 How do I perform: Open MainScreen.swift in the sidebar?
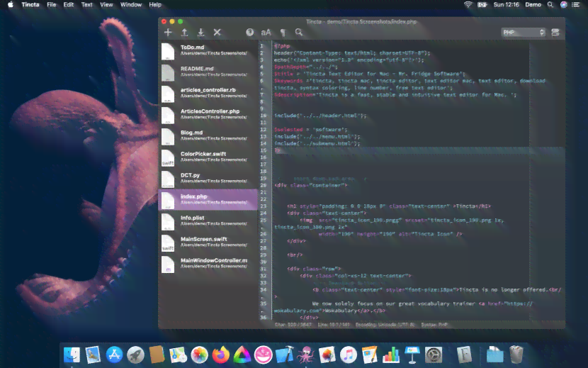pyautogui.click(x=208, y=242)
